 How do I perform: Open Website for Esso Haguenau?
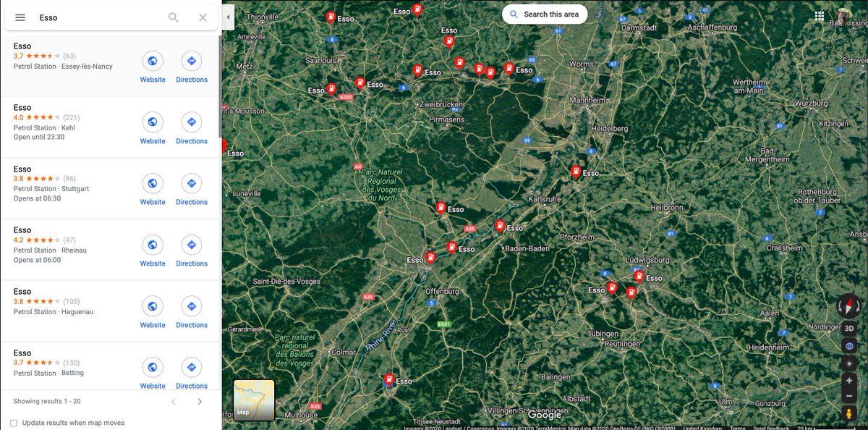point(153,312)
